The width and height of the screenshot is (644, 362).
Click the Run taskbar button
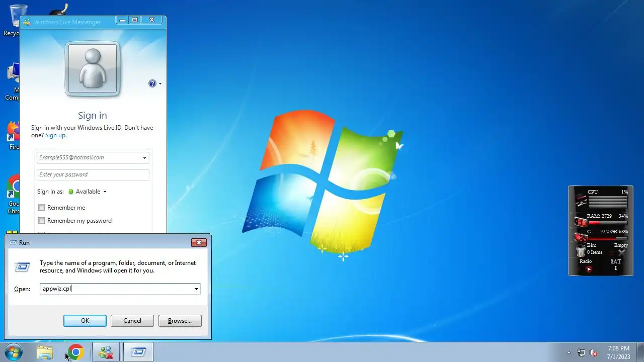(138, 352)
